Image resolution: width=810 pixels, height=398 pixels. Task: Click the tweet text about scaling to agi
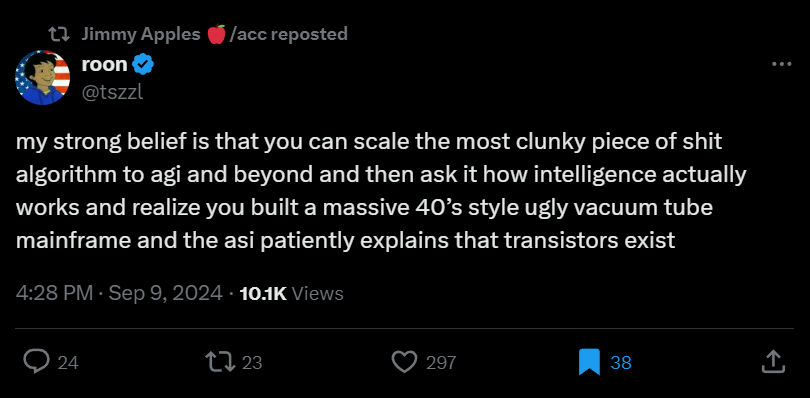pyautogui.click(x=381, y=191)
